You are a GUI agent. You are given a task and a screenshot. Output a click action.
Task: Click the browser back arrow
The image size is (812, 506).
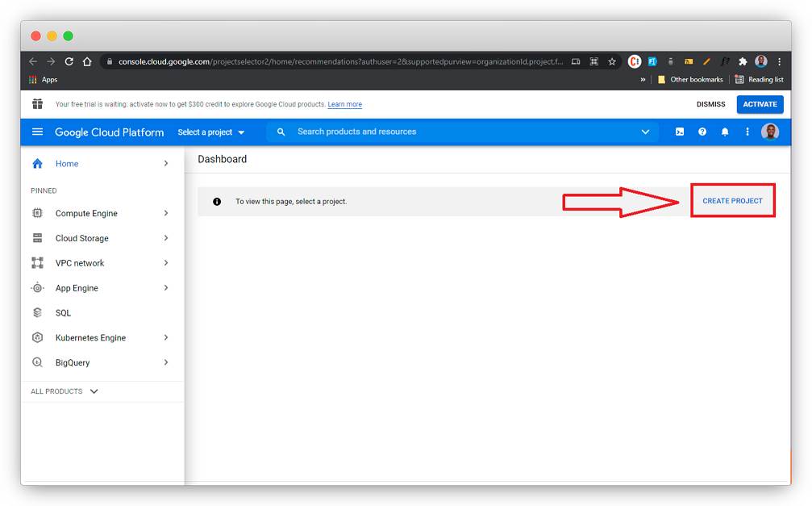click(33, 61)
